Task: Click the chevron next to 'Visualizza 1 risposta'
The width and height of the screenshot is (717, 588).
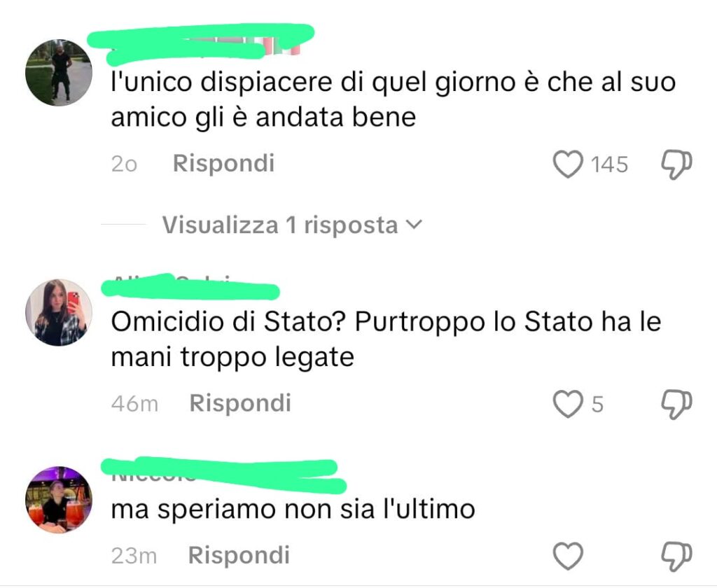Action: tap(413, 225)
